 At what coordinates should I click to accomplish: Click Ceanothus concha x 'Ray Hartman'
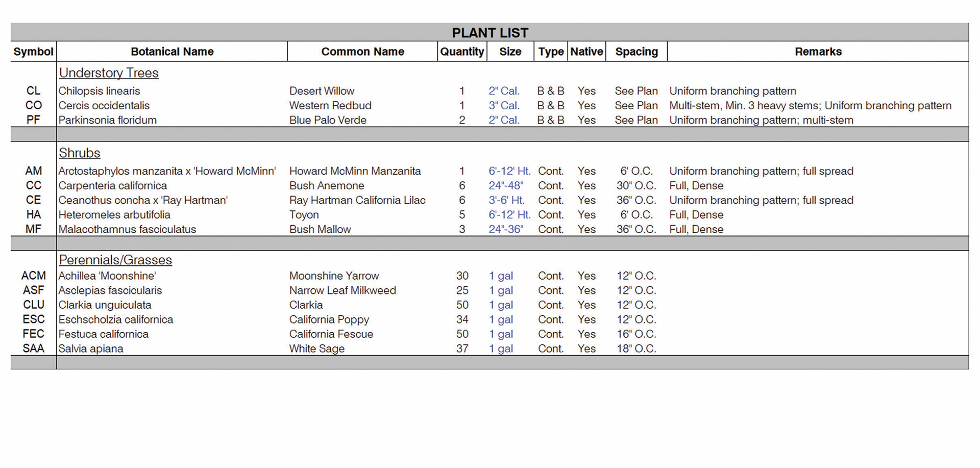(143, 200)
